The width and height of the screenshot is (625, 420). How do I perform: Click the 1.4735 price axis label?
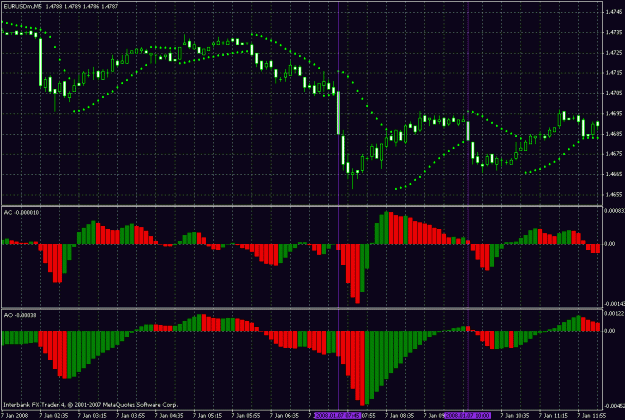coord(614,32)
